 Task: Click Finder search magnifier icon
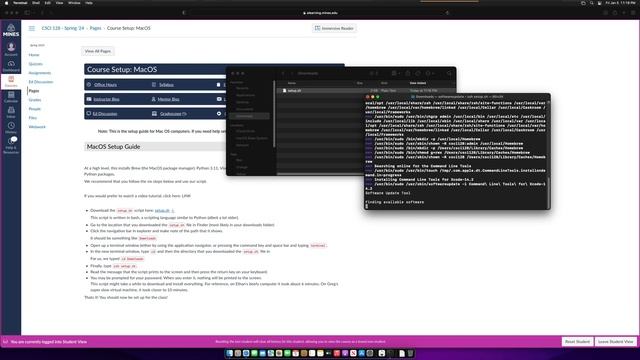point(449,73)
